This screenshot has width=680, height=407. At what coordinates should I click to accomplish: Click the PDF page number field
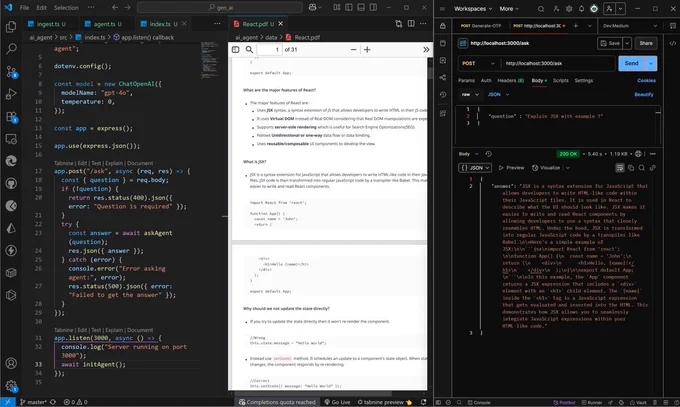click(269, 49)
